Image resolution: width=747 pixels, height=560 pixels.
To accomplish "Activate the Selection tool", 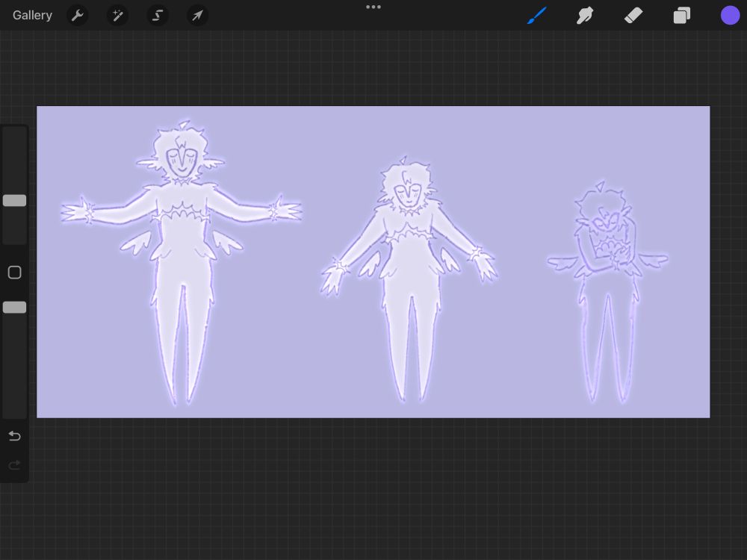I will click(x=157, y=16).
